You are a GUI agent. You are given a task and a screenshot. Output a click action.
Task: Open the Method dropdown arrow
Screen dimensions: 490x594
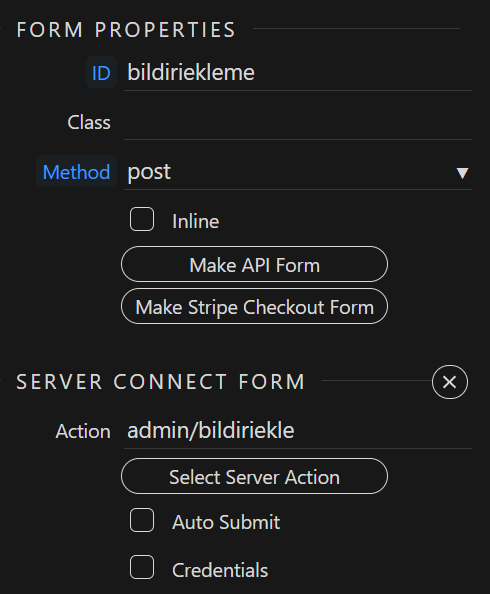(462, 173)
